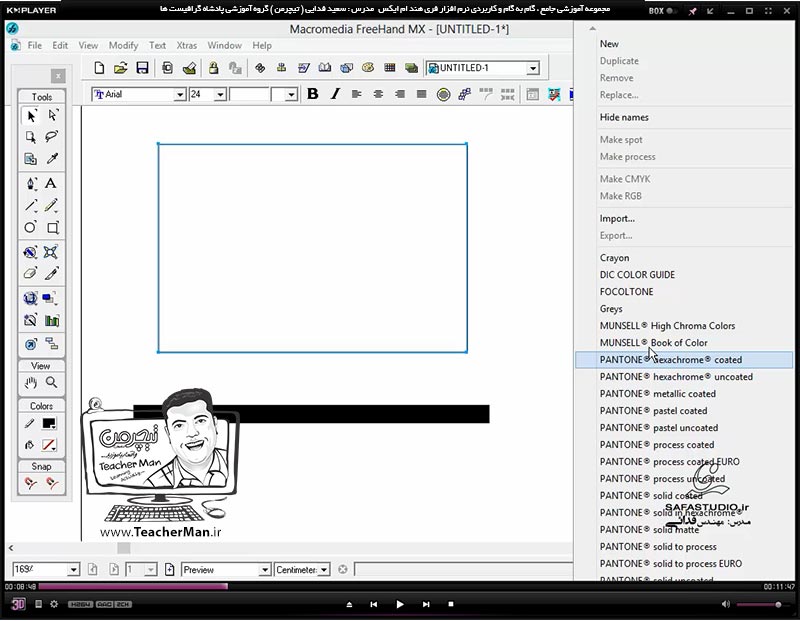This screenshot has width=800, height=621.
Task: Open the View menu
Action: 88,45
